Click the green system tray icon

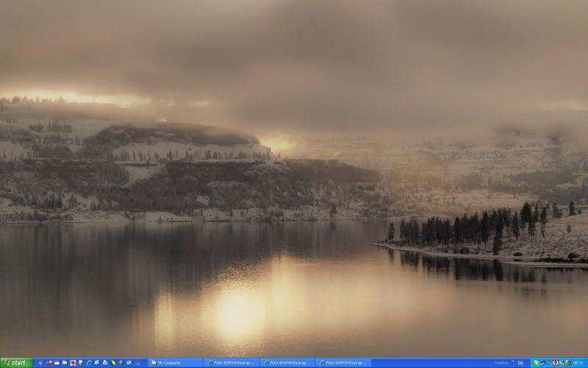[537, 363]
